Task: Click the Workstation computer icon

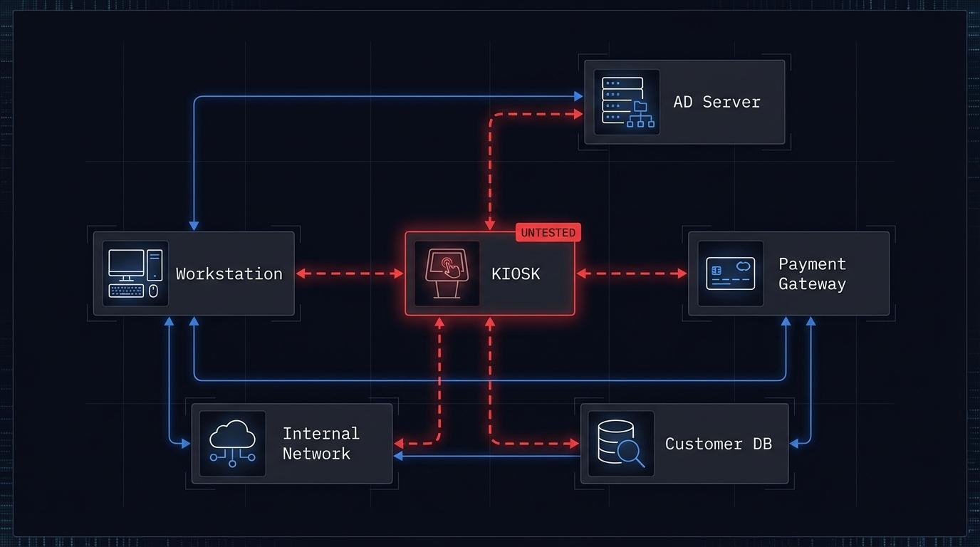Action: pyautogui.click(x=134, y=273)
